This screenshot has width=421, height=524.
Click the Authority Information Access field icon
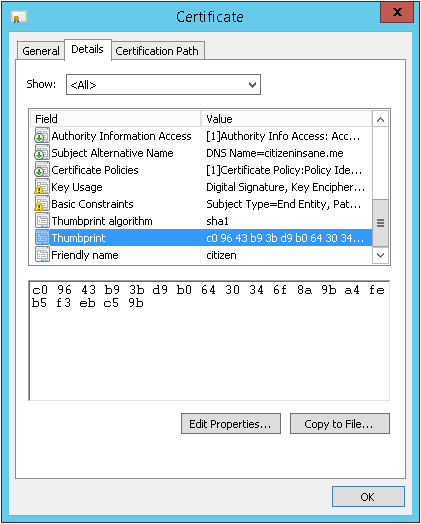pyautogui.click(x=42, y=136)
